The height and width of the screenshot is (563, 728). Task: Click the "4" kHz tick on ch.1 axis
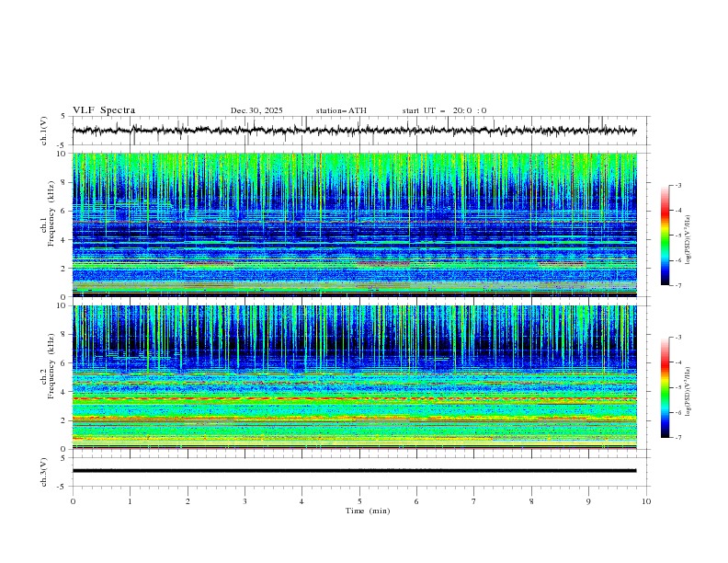tap(65, 240)
